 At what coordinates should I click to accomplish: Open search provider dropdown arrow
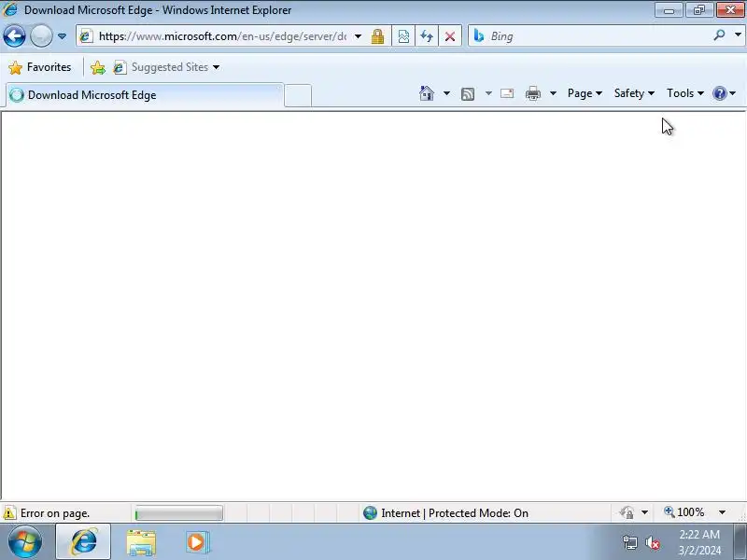(738, 35)
